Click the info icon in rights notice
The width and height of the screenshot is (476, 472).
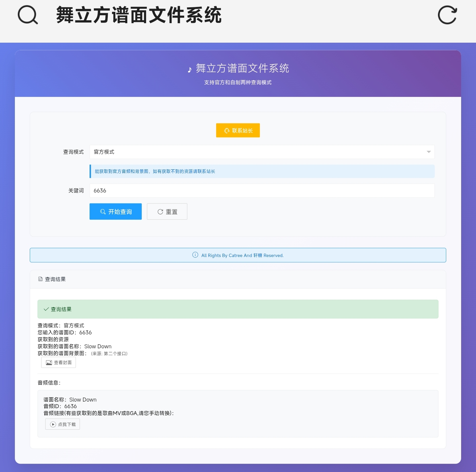pyautogui.click(x=195, y=255)
